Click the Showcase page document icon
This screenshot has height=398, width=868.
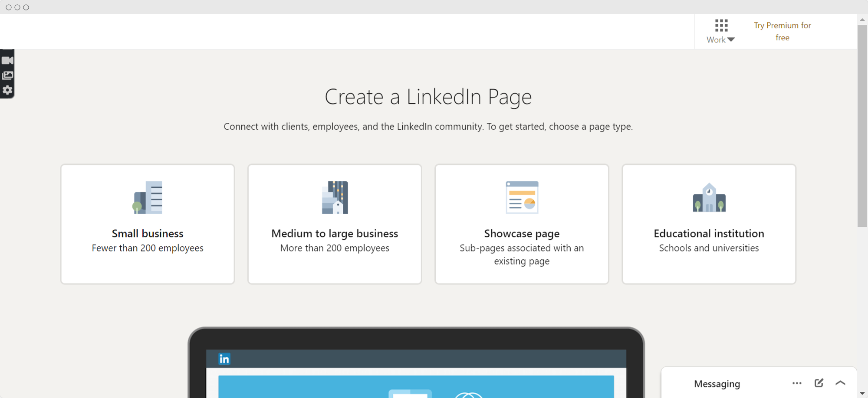[522, 198]
